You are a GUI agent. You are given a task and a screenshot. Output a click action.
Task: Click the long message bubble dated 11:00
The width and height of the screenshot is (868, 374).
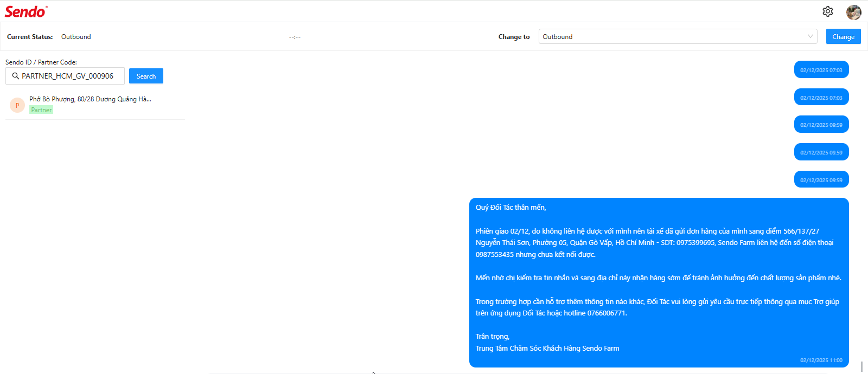pyautogui.click(x=659, y=283)
